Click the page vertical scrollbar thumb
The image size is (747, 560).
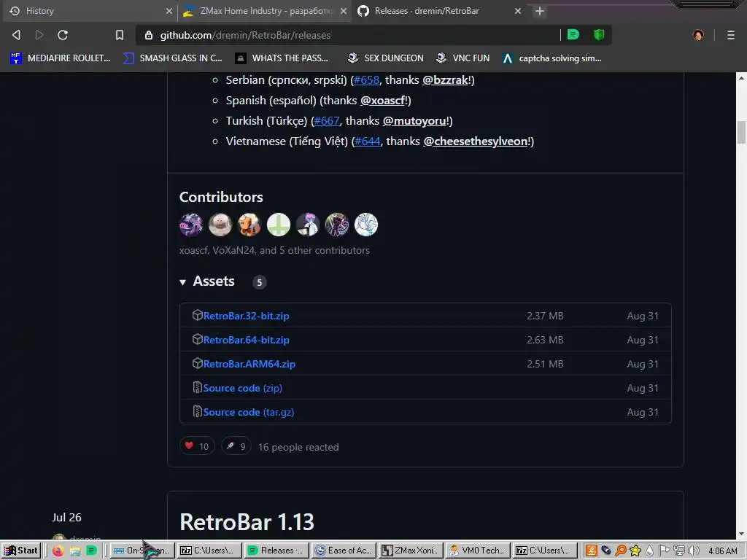pos(741,133)
